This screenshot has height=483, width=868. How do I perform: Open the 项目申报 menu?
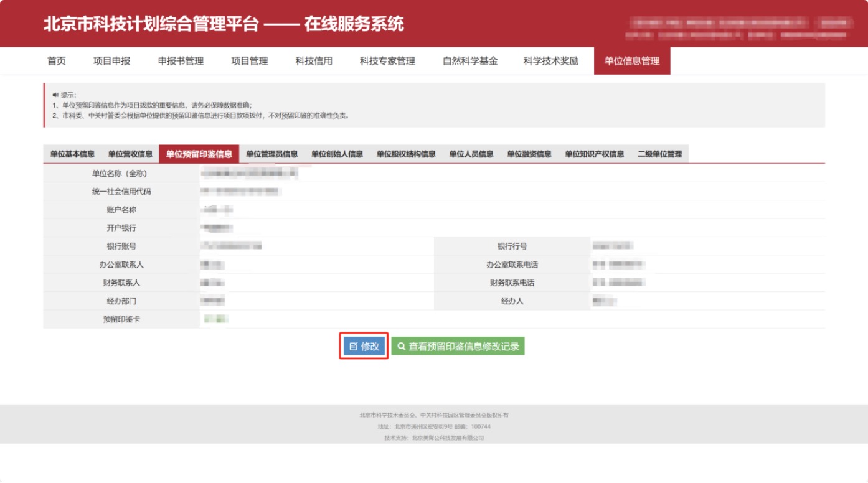112,61
